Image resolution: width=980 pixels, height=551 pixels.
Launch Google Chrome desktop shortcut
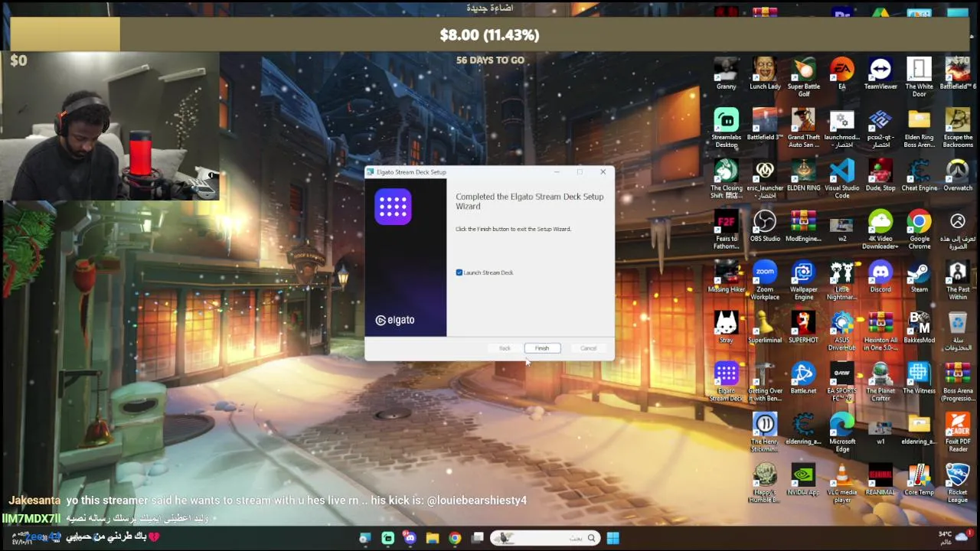[919, 229]
